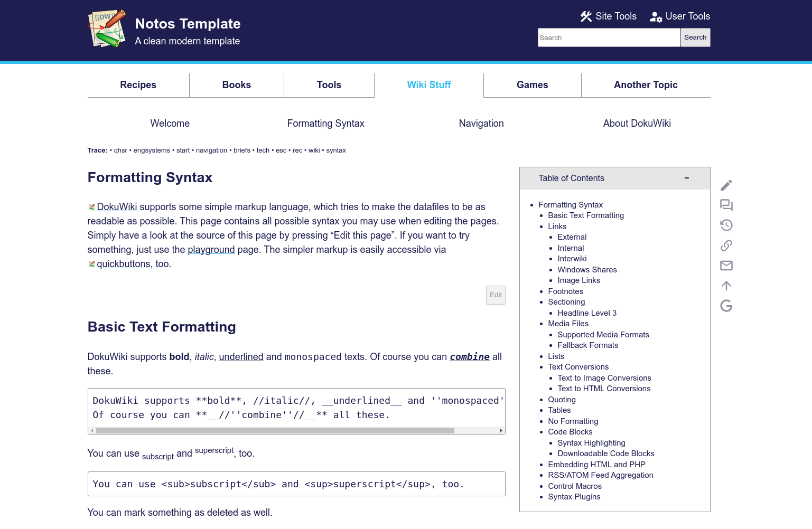Open the Games tab
The height and width of the screenshot is (529, 812).
click(533, 85)
